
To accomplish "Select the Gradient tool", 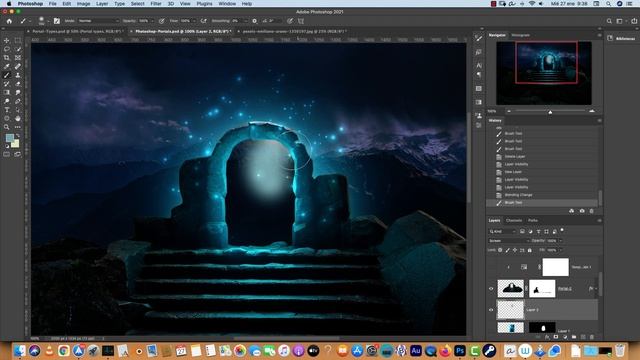I will (7, 93).
